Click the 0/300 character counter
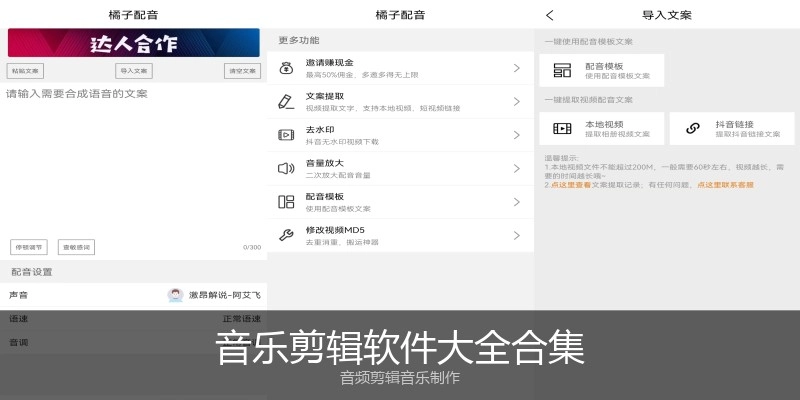Viewport: 800px width, 400px height. [252, 247]
